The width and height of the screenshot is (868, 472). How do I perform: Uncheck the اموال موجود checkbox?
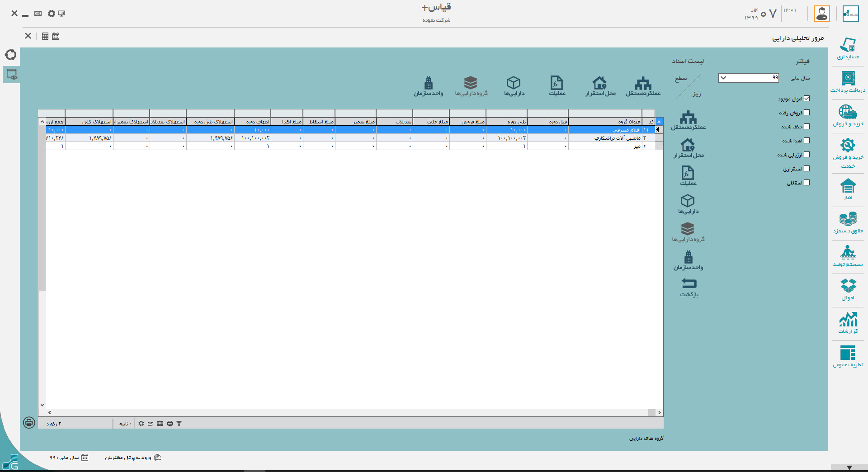tap(807, 99)
